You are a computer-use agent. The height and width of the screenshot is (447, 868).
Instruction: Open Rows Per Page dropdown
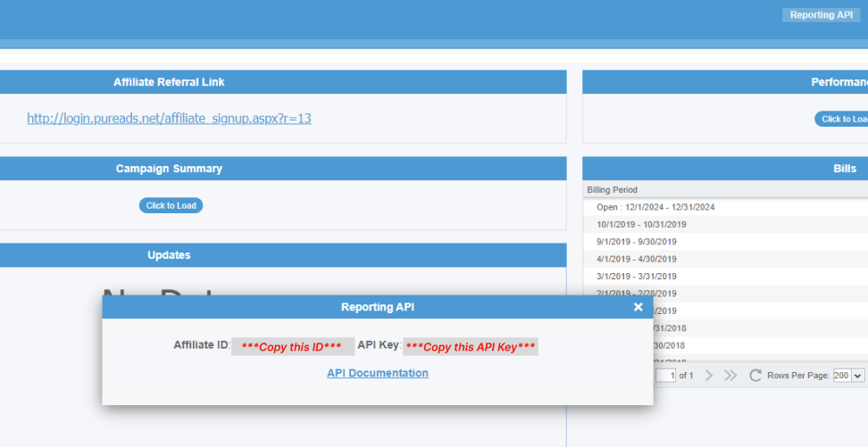(x=848, y=376)
